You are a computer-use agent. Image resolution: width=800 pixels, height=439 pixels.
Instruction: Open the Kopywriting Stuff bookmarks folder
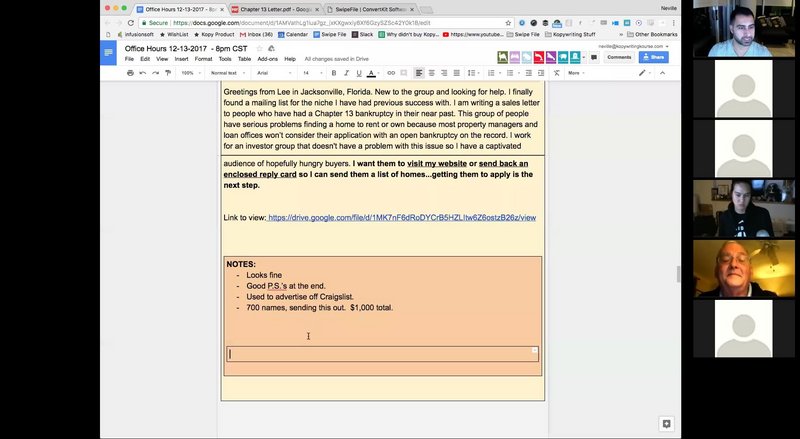pyautogui.click(x=570, y=35)
